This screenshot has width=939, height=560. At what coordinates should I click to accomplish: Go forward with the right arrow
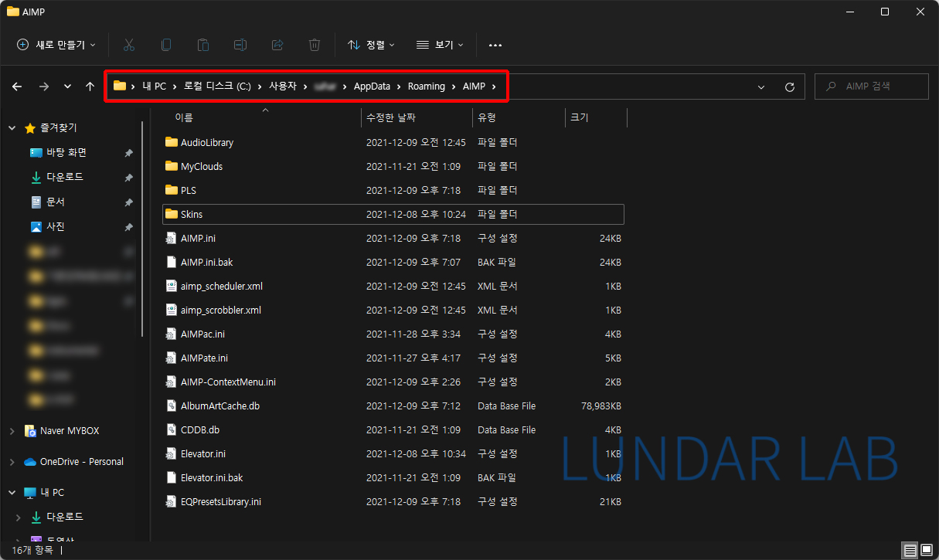tap(43, 87)
